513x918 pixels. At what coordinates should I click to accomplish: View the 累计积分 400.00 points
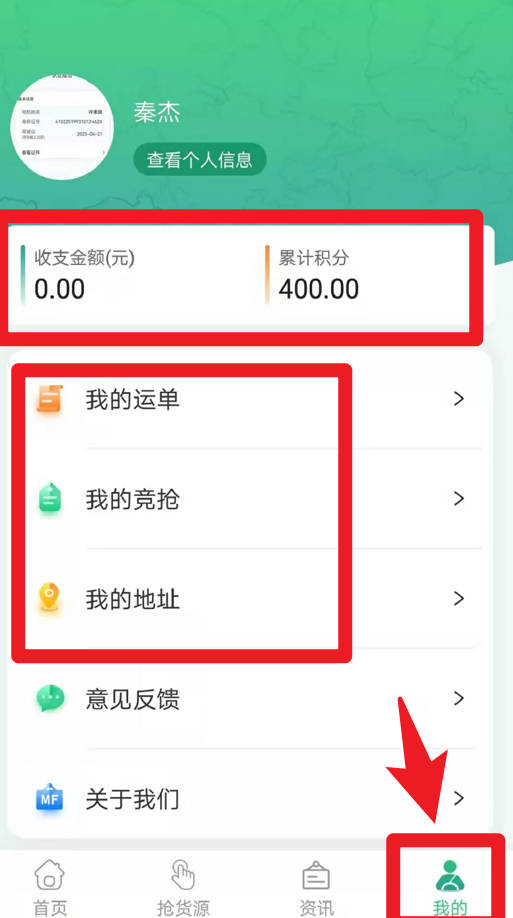coord(319,274)
